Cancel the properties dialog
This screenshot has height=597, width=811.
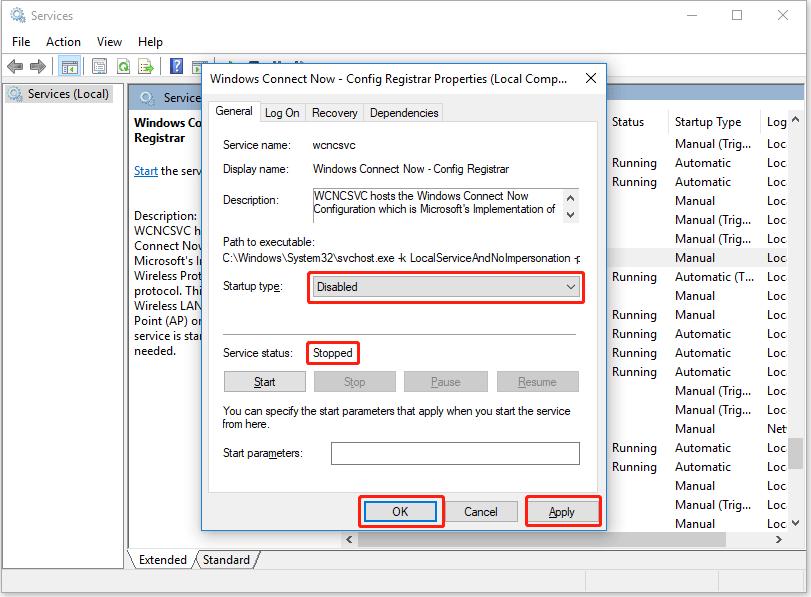[480, 512]
